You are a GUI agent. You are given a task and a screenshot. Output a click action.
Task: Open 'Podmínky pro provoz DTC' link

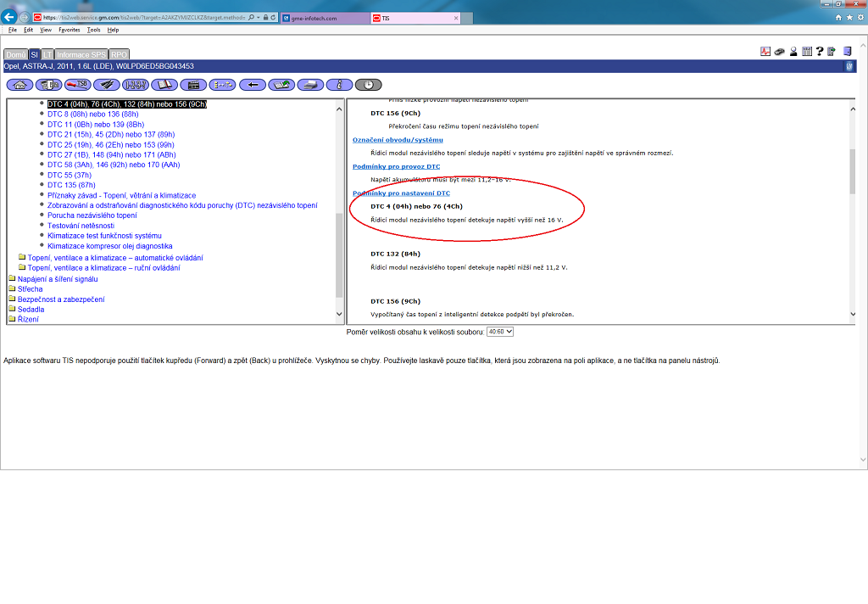(396, 166)
